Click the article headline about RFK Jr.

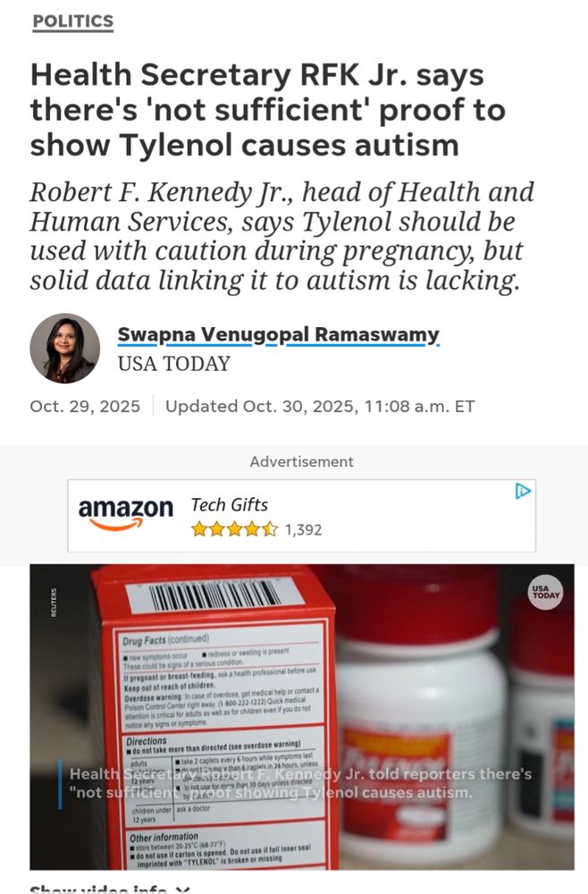(268, 109)
